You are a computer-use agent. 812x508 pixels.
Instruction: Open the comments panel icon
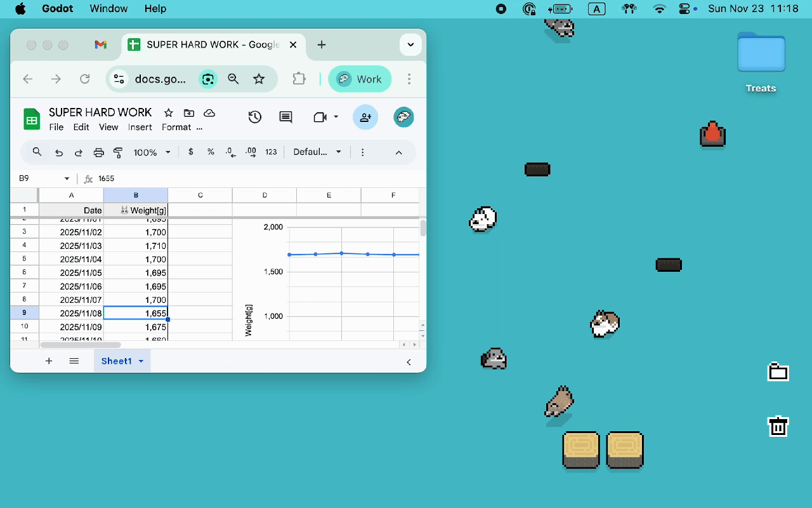[x=285, y=117]
